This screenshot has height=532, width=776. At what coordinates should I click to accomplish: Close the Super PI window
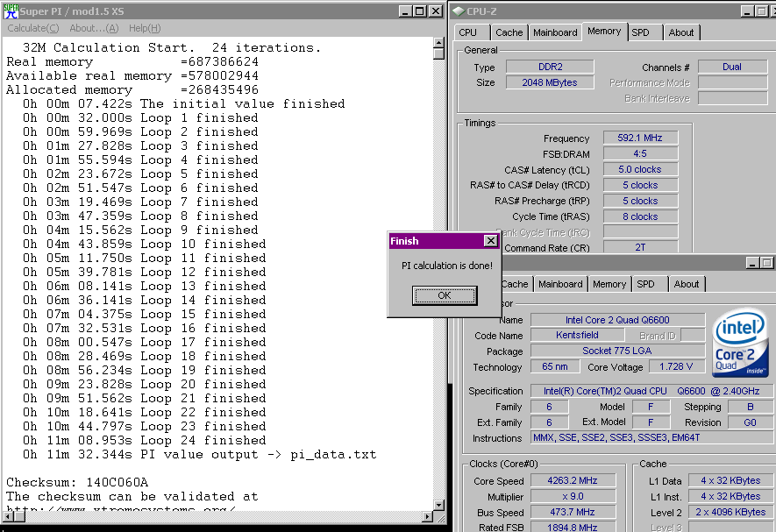pos(436,11)
